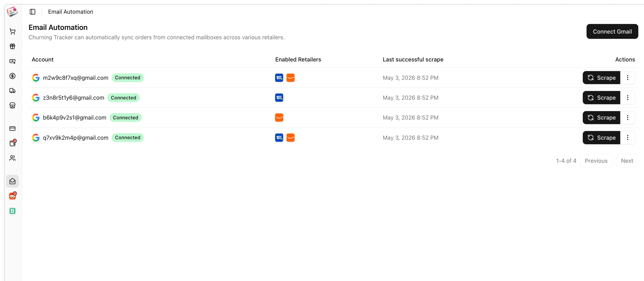Open the gift box sidebar icon

tap(13, 46)
